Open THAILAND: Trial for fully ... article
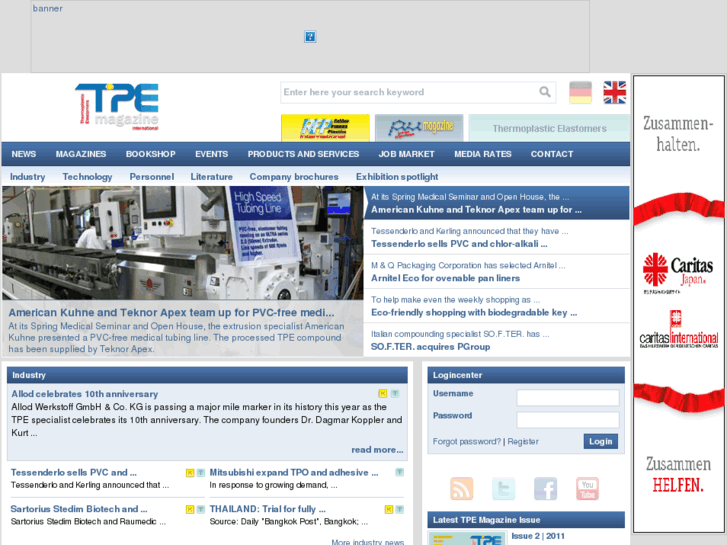The height and width of the screenshot is (545, 727). (x=268, y=509)
